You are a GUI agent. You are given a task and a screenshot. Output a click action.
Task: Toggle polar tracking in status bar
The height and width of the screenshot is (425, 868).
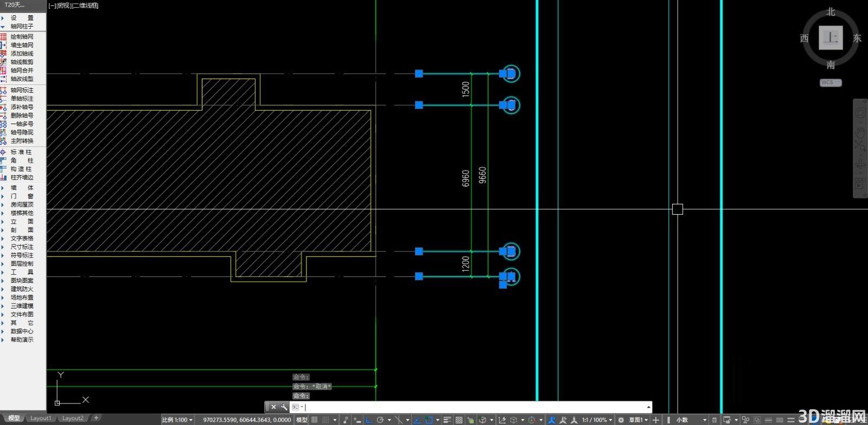pos(380,420)
